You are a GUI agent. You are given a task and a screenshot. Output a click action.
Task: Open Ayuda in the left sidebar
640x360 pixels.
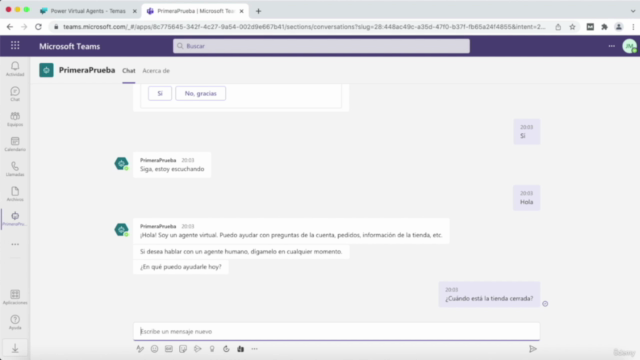coord(15,322)
